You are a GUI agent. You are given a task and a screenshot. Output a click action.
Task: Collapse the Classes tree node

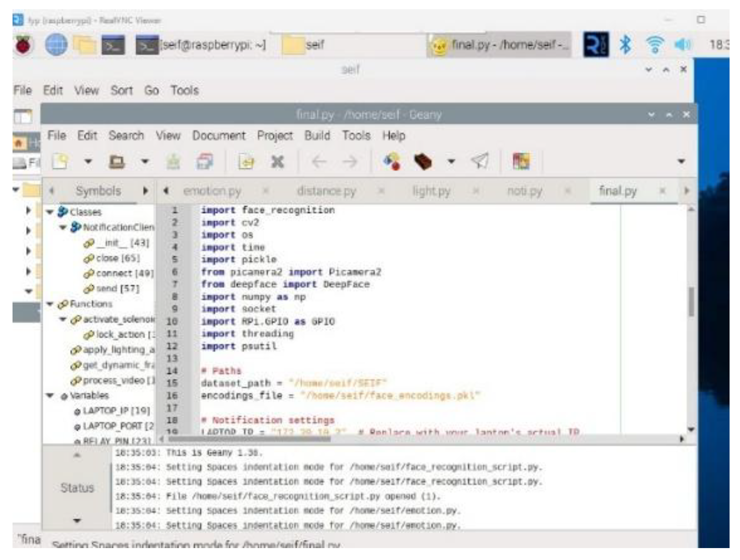click(x=50, y=212)
